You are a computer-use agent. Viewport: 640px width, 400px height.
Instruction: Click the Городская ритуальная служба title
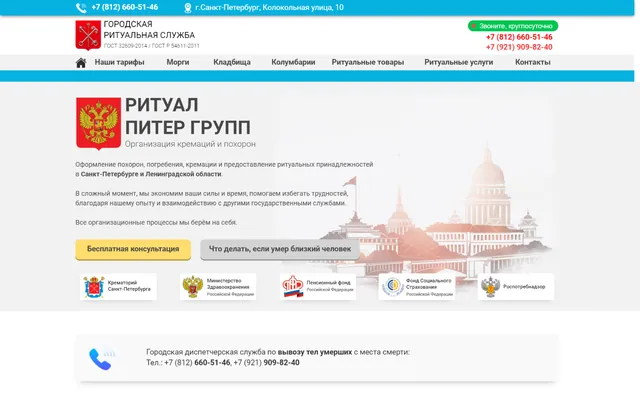pos(149,29)
